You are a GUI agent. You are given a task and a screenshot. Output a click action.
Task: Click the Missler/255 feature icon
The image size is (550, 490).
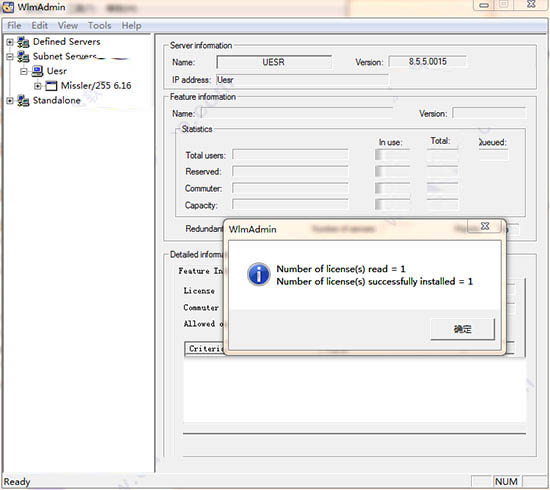(51, 86)
